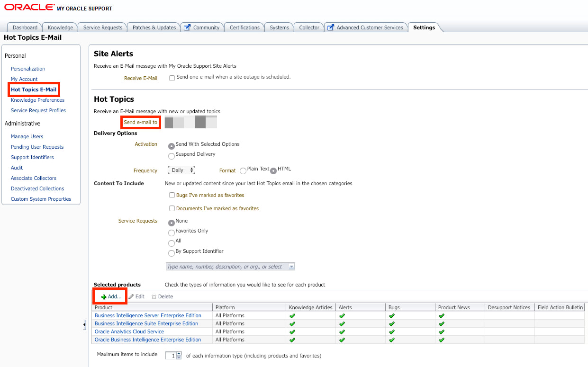This screenshot has width=588, height=367.
Task: Open the support identifier dropdown arrow
Action: [291, 267]
